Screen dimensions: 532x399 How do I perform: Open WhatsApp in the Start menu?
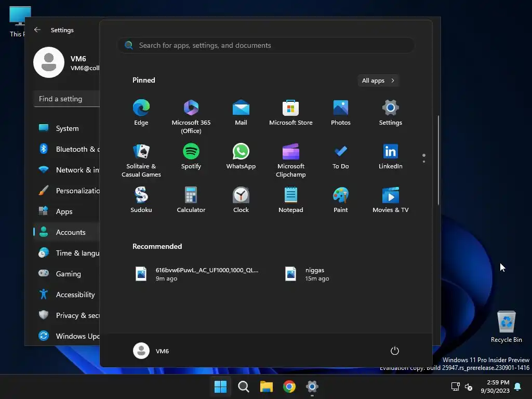tap(241, 156)
